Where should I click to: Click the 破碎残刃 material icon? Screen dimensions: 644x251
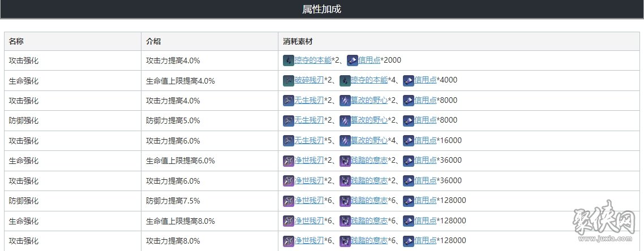(288, 80)
